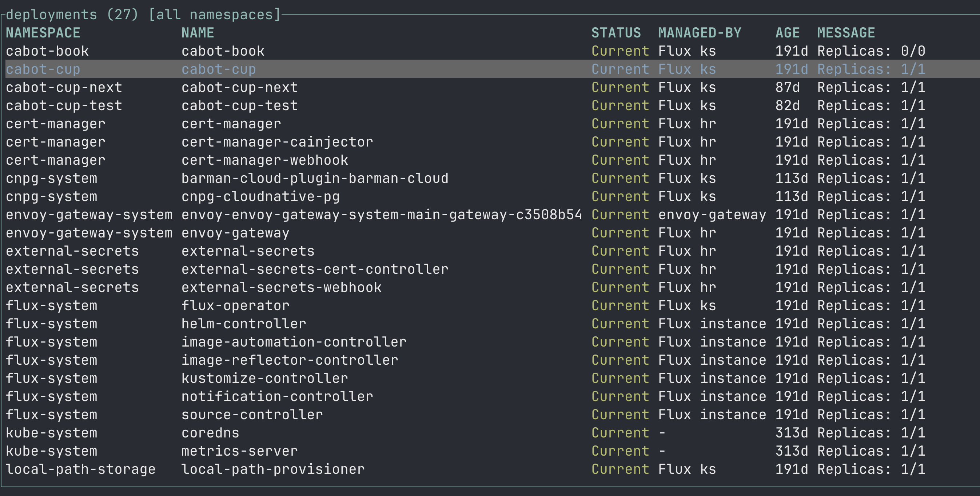Select cnpg-cloudnative-pg deployment
Image resolution: width=980 pixels, height=496 pixels.
(x=260, y=197)
